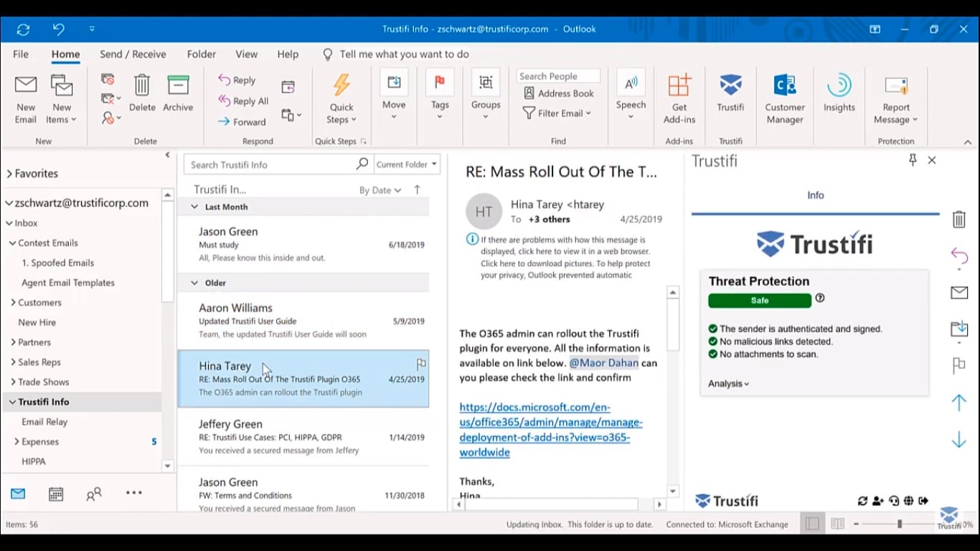The image size is (980, 551).
Task: Select the Info tab in Trustifi pane
Action: [x=816, y=195]
